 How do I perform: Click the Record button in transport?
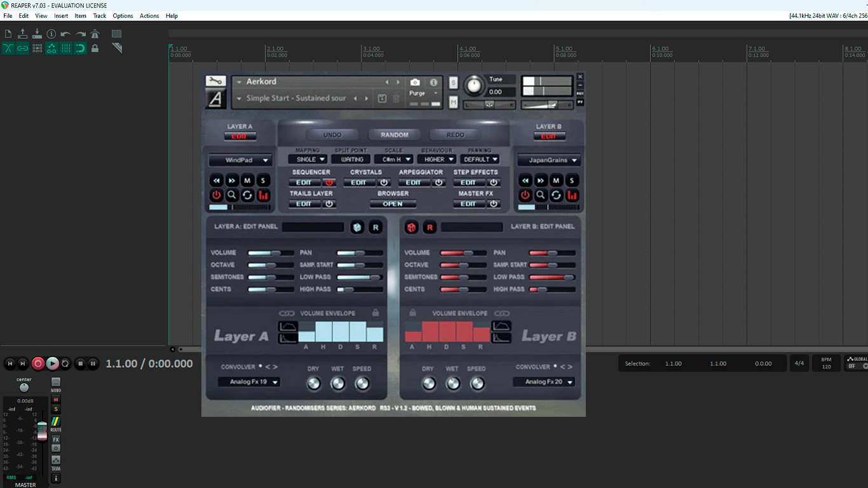(37, 363)
